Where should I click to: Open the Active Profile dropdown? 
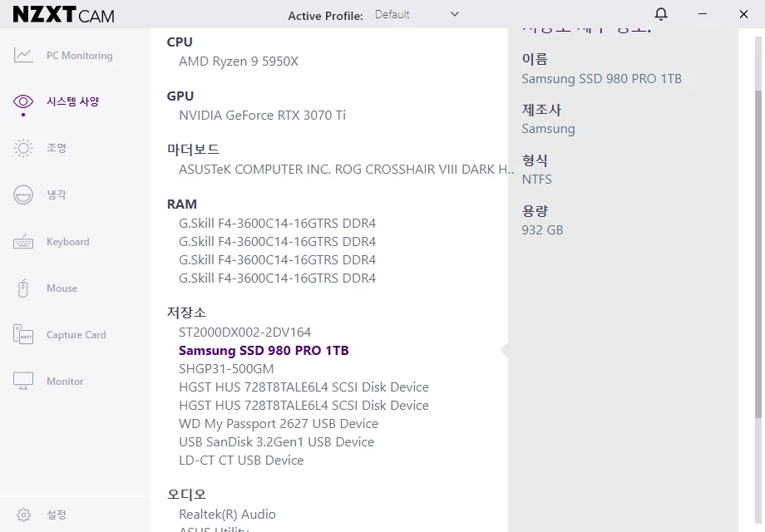[417, 15]
